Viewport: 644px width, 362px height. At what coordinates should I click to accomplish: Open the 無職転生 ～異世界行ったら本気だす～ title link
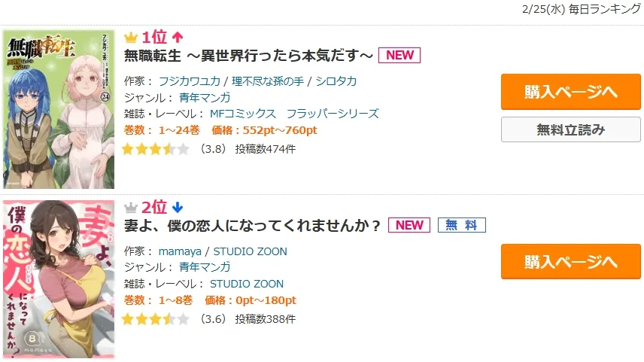pyautogui.click(x=248, y=56)
